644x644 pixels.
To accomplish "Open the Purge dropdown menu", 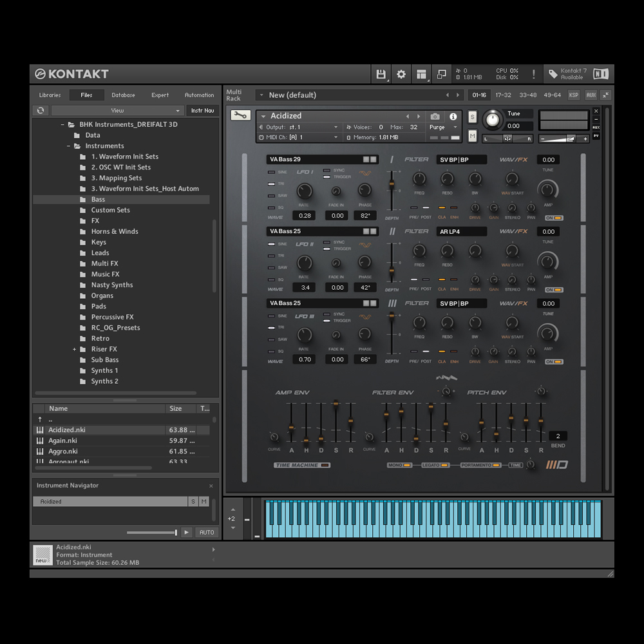I will [443, 128].
